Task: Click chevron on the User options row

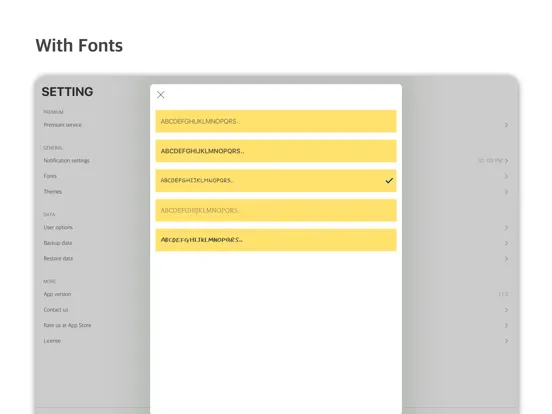Action: [506, 227]
